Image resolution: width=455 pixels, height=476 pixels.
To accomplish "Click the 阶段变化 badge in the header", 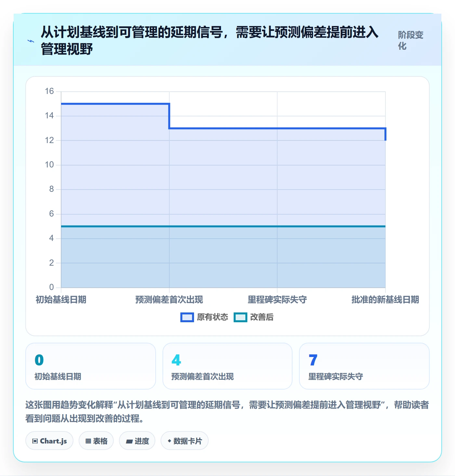I will point(411,40).
